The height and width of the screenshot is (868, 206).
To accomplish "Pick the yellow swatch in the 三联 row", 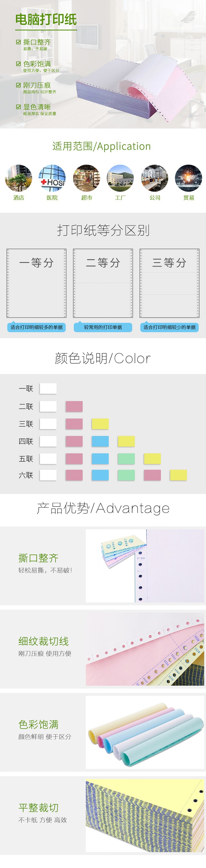I will (x=100, y=424).
